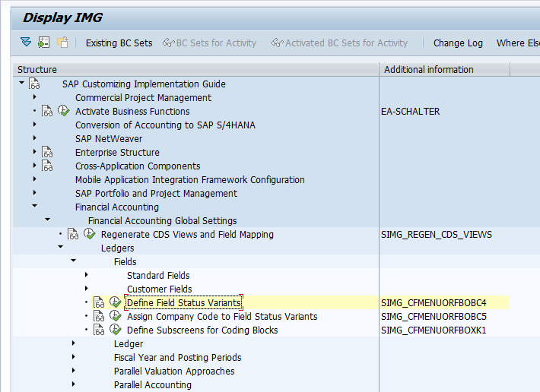
Task: Expand Commercial Project Management node
Action: tap(34, 97)
